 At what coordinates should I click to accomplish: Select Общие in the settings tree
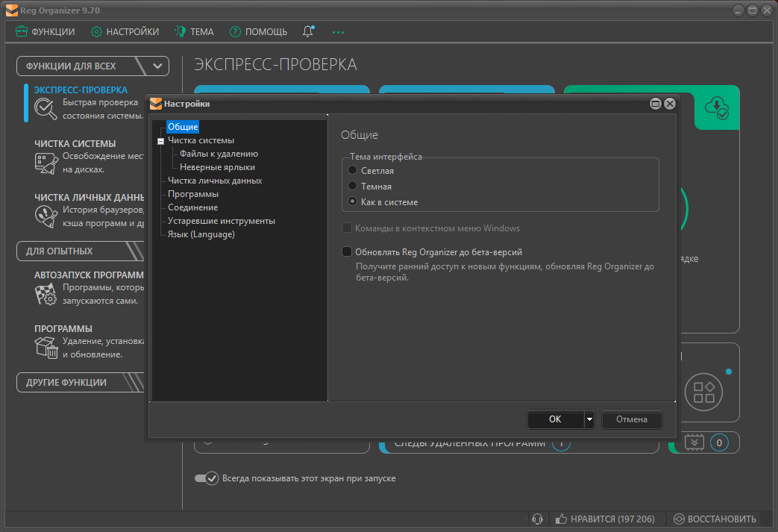pos(183,127)
